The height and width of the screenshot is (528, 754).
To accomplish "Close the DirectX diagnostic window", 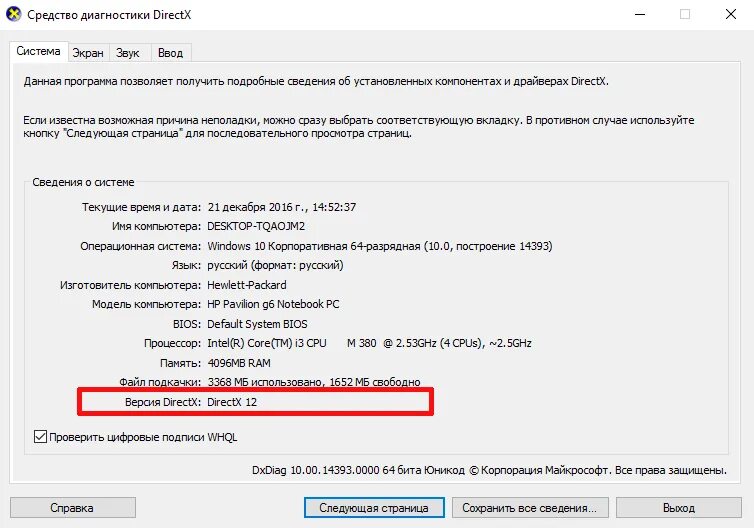I will (x=731, y=14).
